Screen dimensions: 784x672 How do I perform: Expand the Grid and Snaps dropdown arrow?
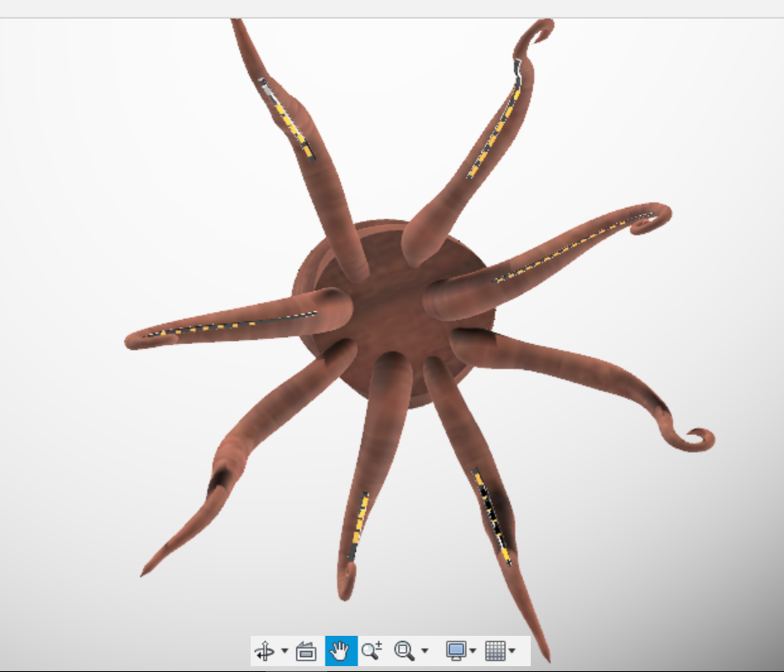click(512, 651)
